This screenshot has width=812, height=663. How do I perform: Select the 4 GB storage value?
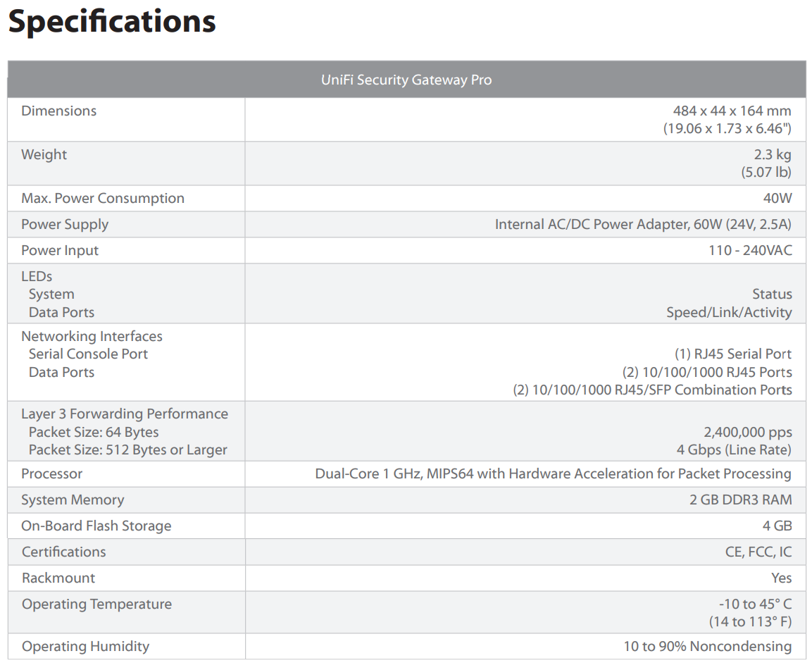pos(777,526)
